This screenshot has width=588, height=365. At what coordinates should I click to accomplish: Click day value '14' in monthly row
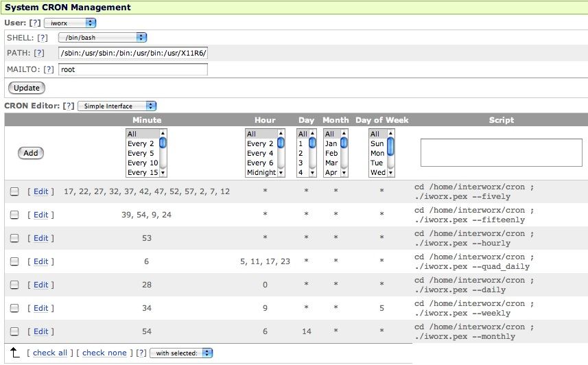(307, 331)
